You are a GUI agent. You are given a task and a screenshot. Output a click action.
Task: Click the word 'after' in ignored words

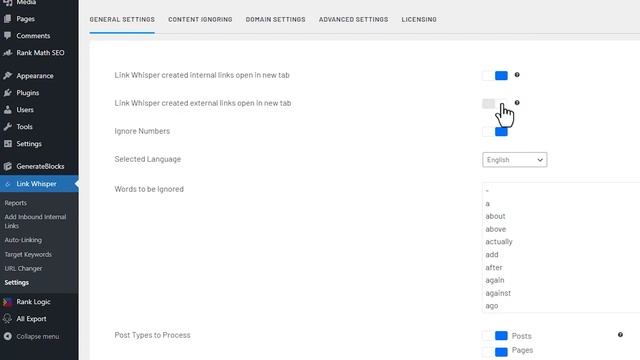pyautogui.click(x=494, y=267)
